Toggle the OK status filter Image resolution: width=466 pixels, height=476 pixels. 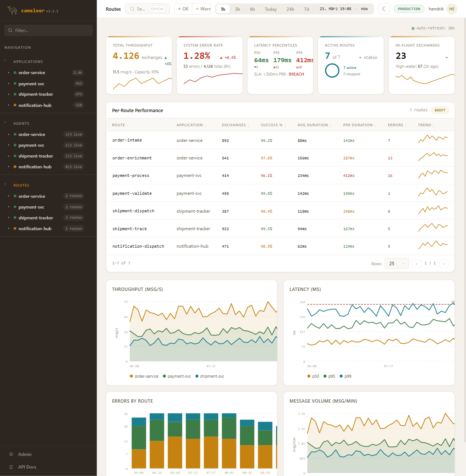[183, 9]
